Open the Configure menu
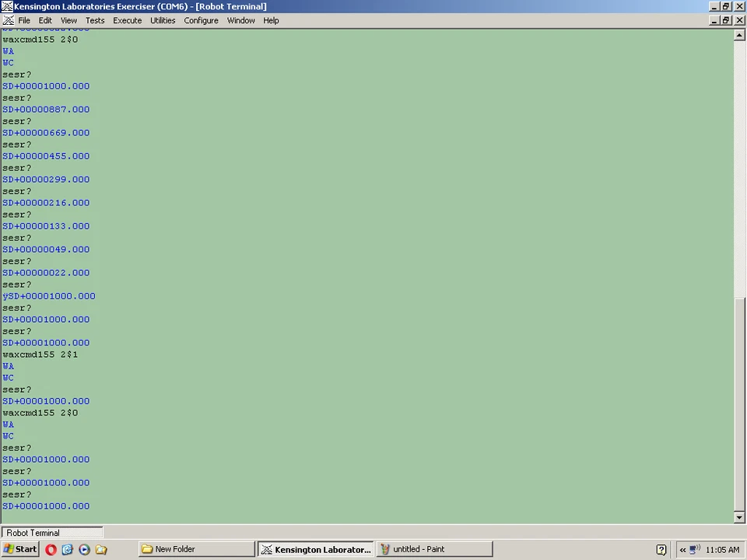The height and width of the screenshot is (560, 747). [x=201, y=20]
